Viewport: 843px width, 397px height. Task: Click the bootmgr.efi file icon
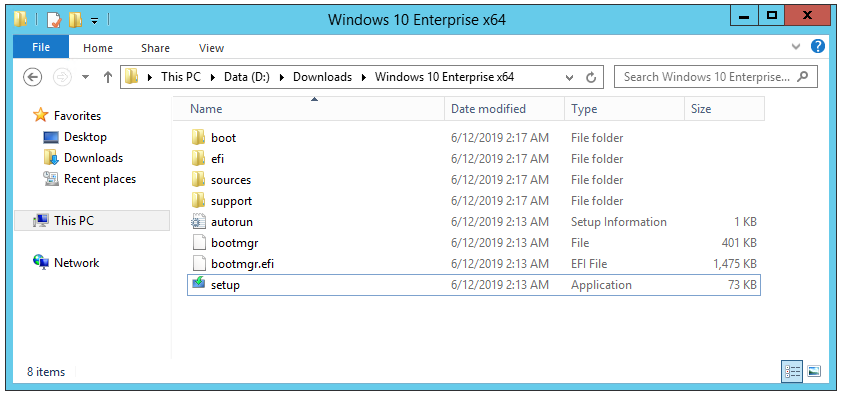(x=199, y=264)
